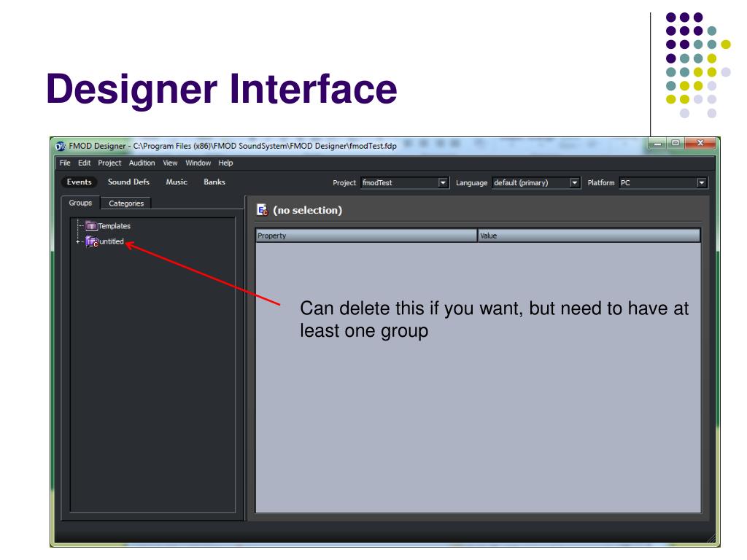The image size is (747, 560).
Task: Click the event icon beside (no selection)
Action: (x=262, y=210)
